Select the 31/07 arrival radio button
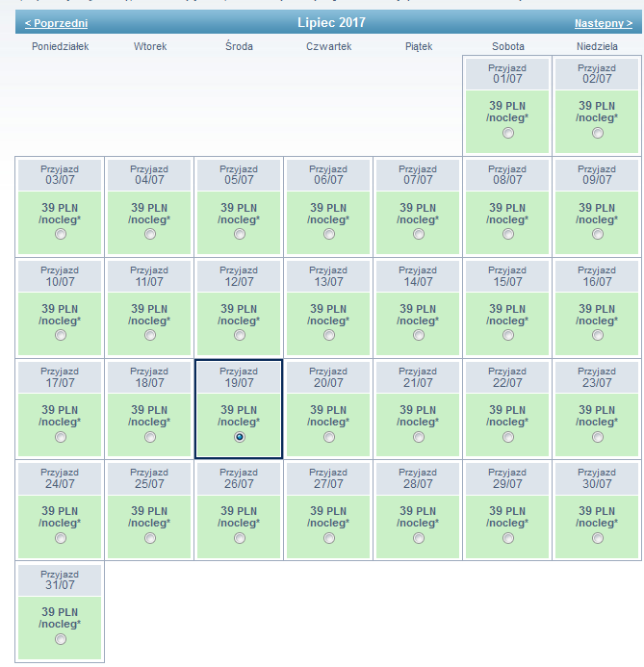This screenshot has width=644, height=667. 61,639
